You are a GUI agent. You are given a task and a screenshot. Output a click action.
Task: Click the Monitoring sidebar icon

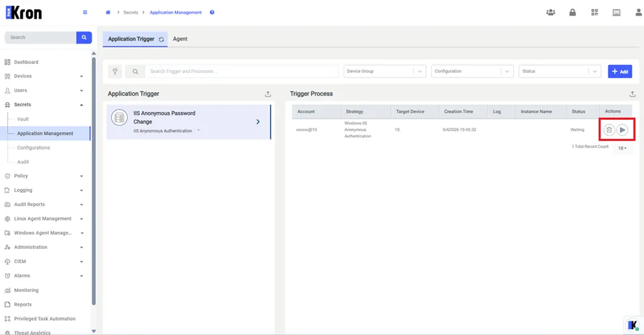click(x=7, y=290)
